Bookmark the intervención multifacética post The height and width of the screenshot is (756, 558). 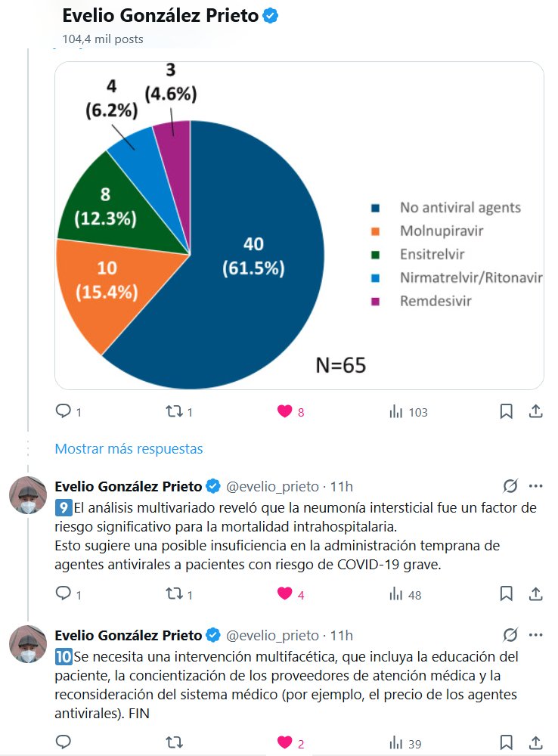507,743
